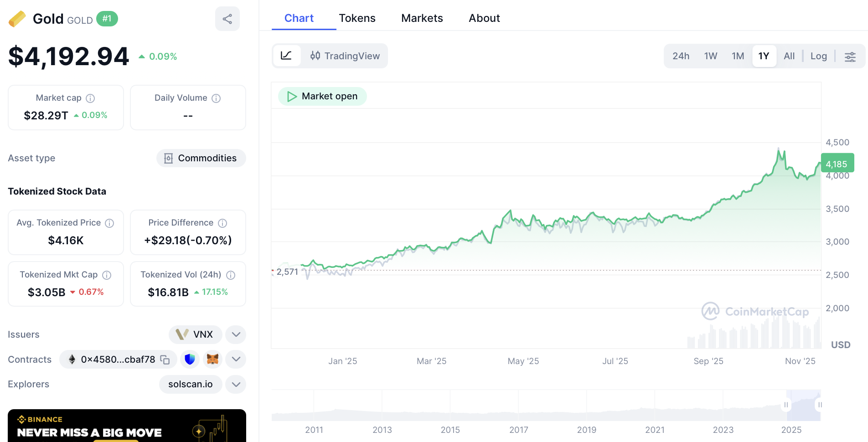Expand the Explorers dropdown arrow

click(x=236, y=384)
